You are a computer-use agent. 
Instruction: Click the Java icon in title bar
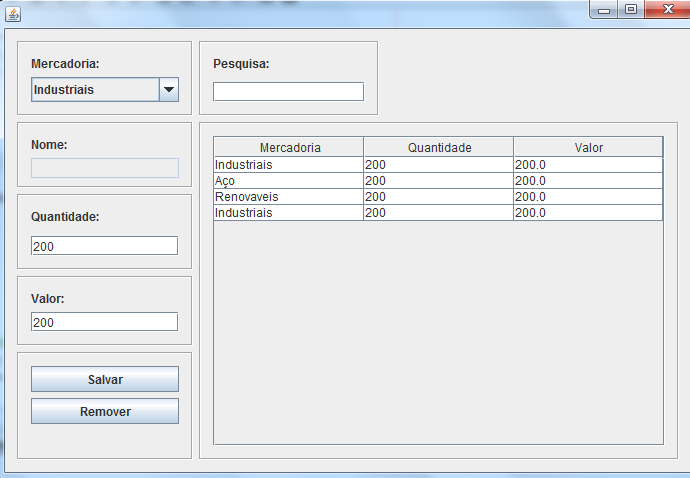13,15
